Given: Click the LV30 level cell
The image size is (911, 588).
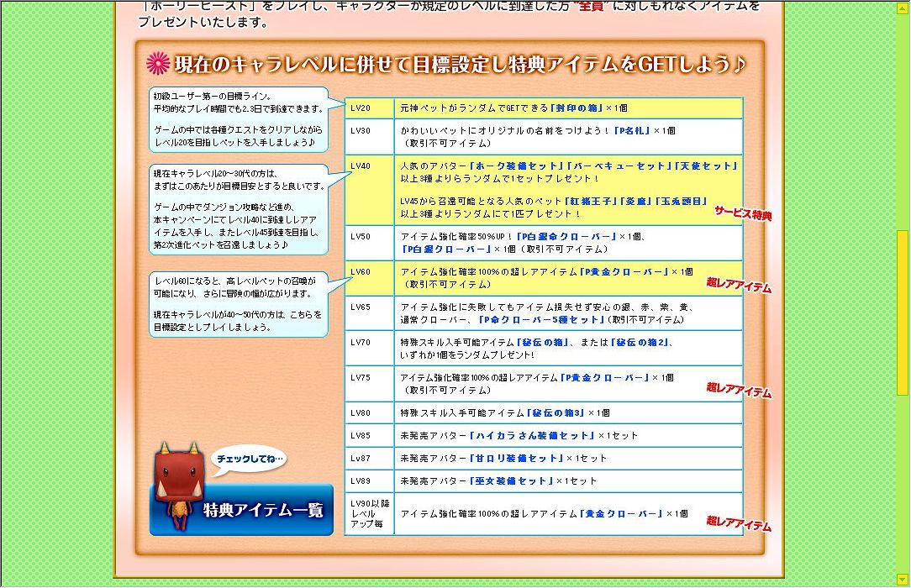Looking at the screenshot, I should pos(370,136).
